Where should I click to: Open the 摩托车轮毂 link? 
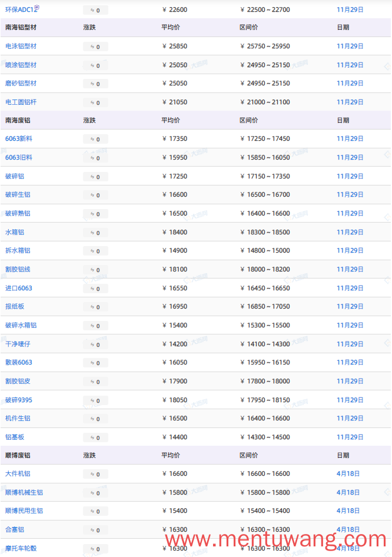[21, 549]
